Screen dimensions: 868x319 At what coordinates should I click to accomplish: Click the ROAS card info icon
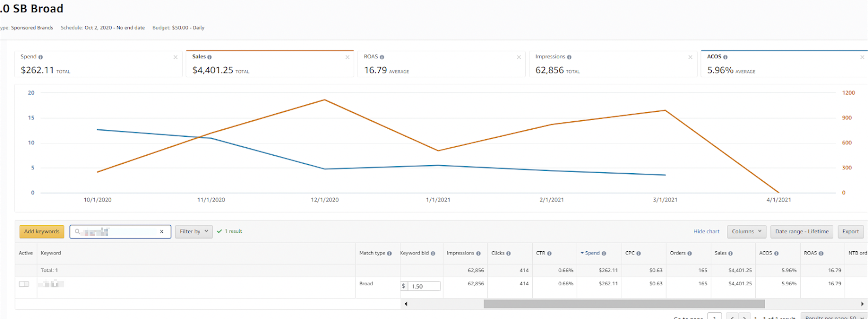coord(382,57)
